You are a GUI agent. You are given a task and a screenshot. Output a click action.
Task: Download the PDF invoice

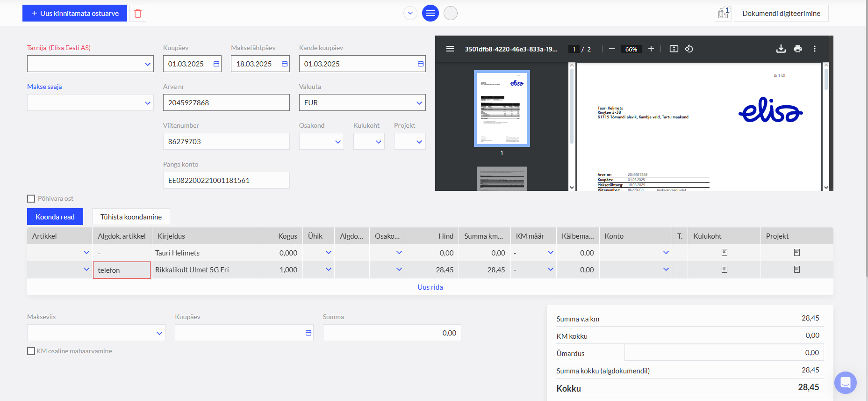point(781,49)
